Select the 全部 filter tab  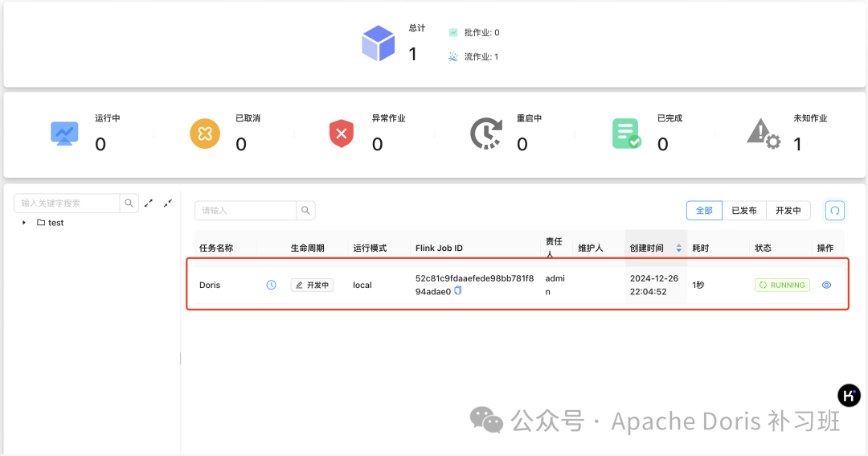(704, 211)
